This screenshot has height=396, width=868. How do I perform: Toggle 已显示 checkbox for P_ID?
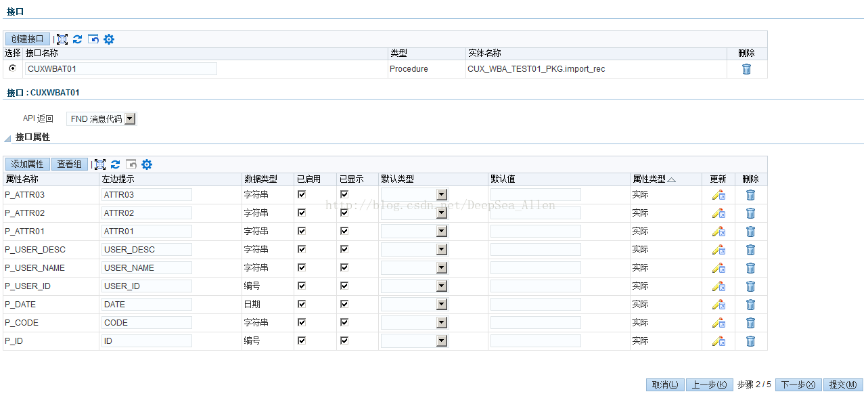[x=344, y=340]
